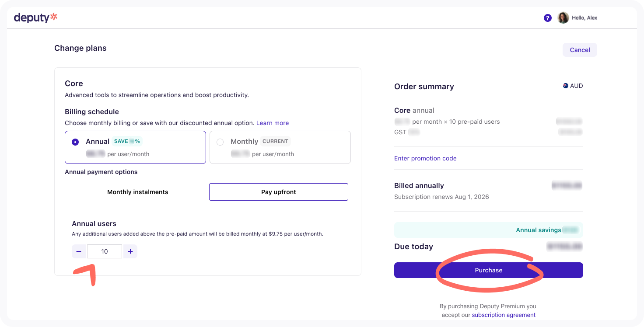
Task: Decrease annual users with minus button
Action: pyautogui.click(x=79, y=251)
